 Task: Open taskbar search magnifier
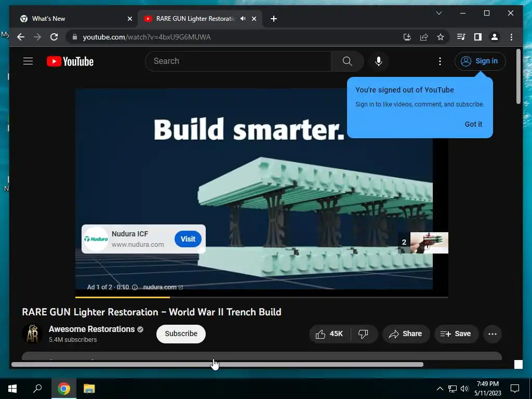pyautogui.click(x=37, y=389)
